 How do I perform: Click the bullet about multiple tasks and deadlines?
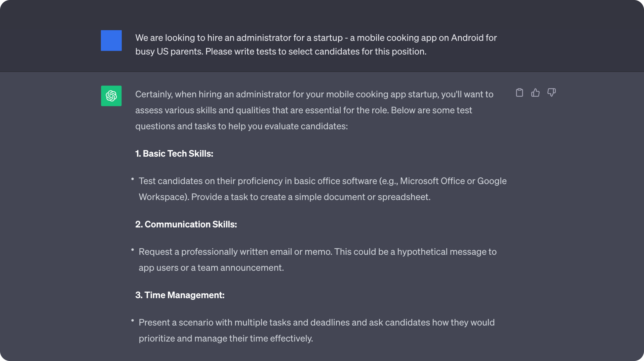[316, 330]
